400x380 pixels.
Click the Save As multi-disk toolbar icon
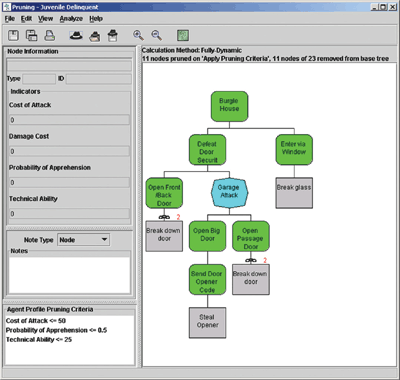(31, 35)
